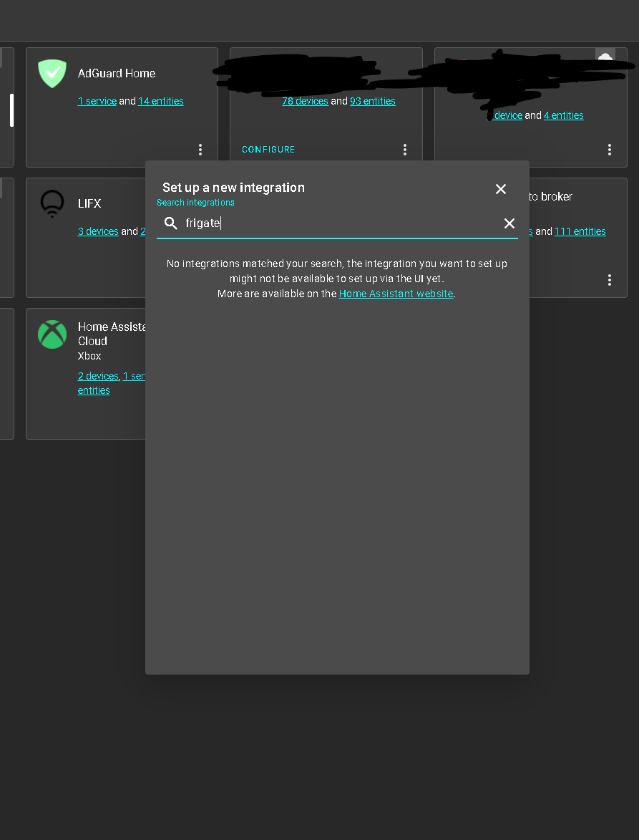Open the MQTT broker card overflow menu
639x840 pixels.
(610, 280)
